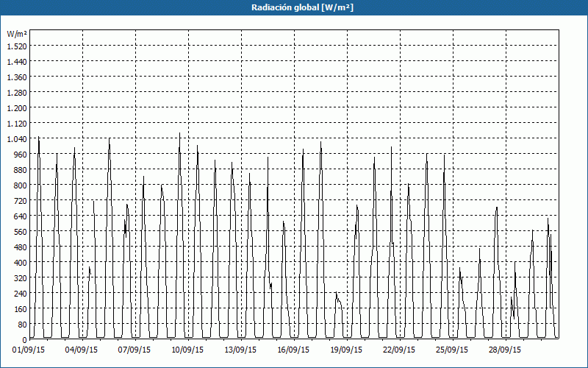588x368 pixels.
Task: Click the 01/09/15 date label
Action: point(29,350)
